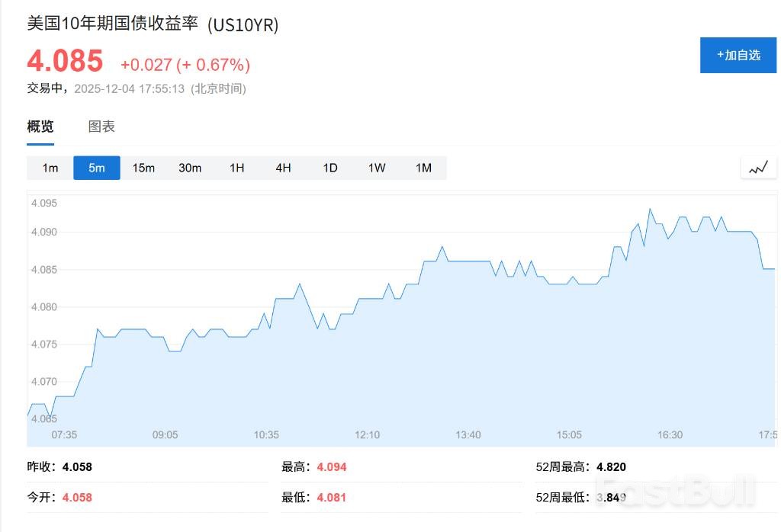Switch to the 1W view
This screenshot has height=532, width=781.
(x=377, y=168)
